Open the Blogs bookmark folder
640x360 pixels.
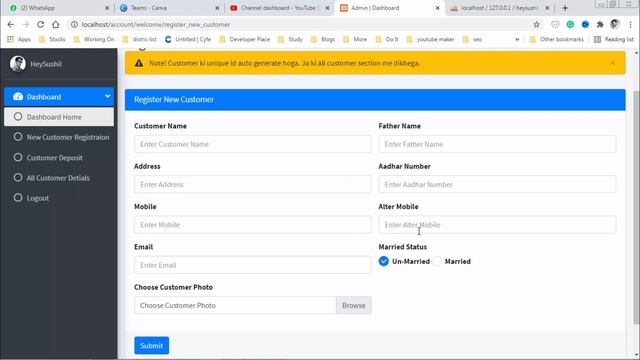click(x=323, y=39)
